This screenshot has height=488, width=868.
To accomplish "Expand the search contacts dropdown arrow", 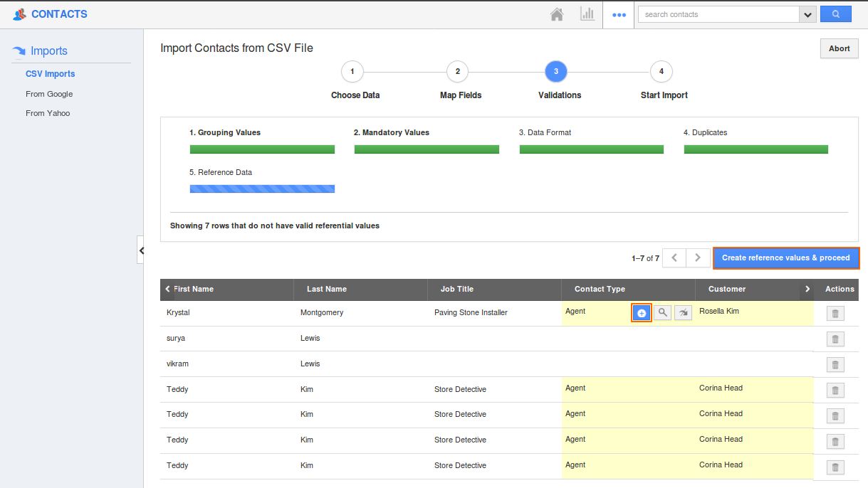I will click(807, 14).
